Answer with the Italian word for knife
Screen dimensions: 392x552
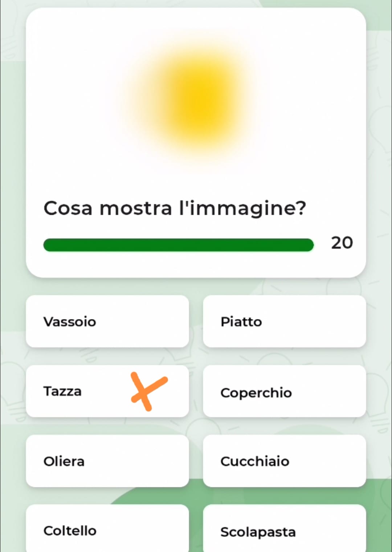click(107, 530)
